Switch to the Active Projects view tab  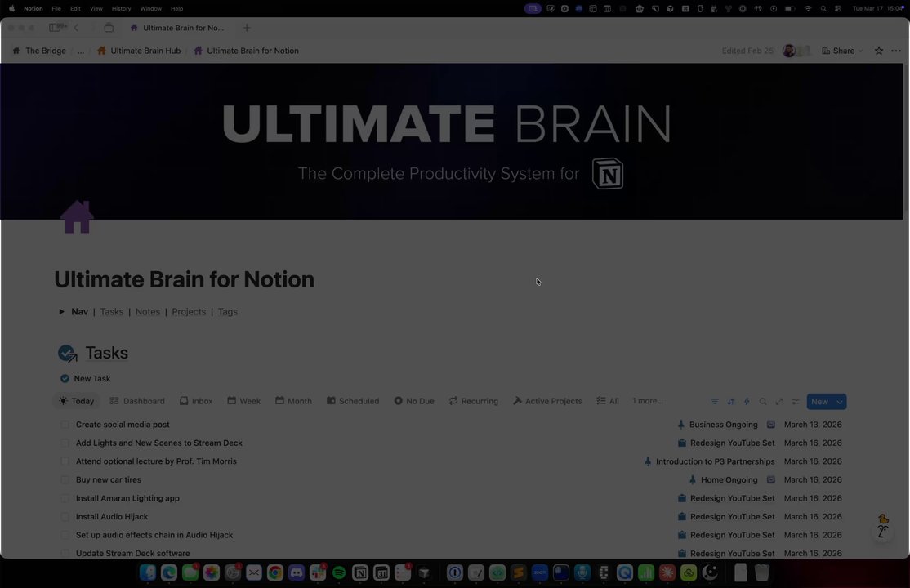pos(547,401)
